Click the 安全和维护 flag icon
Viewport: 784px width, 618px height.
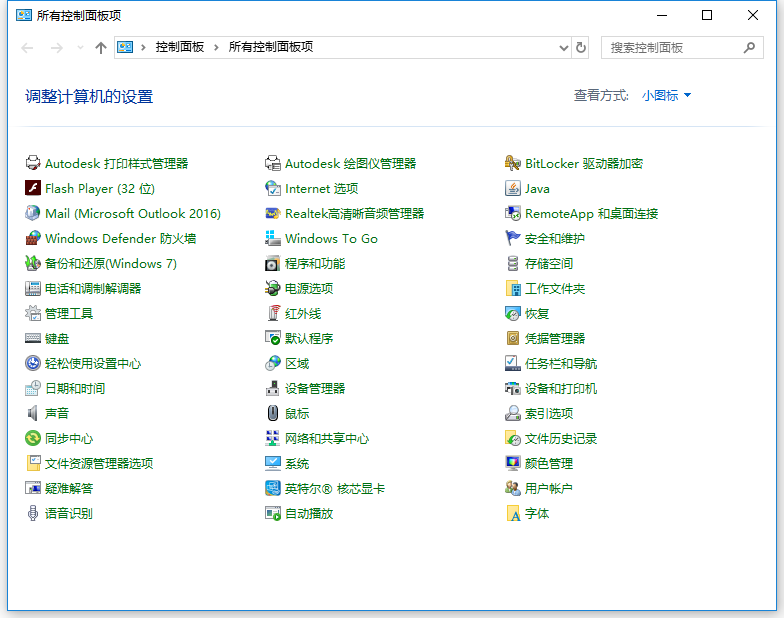click(513, 238)
